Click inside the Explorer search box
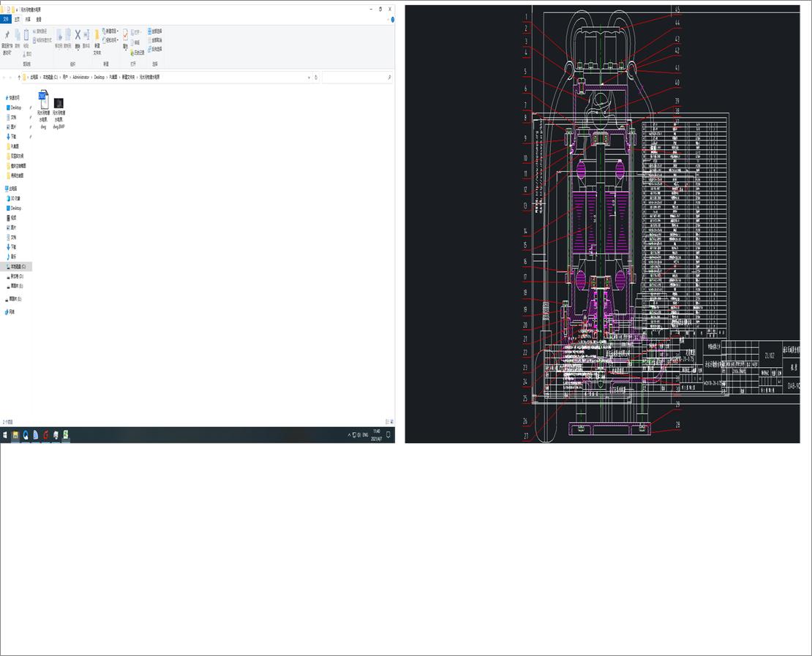Screen dimensions: 812x656 click(x=357, y=77)
